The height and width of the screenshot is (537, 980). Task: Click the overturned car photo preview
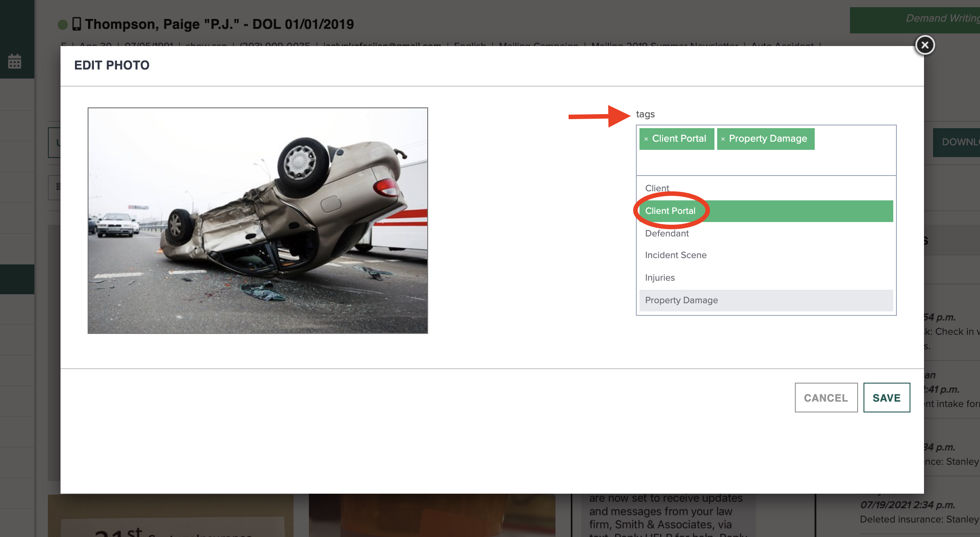pyautogui.click(x=258, y=221)
